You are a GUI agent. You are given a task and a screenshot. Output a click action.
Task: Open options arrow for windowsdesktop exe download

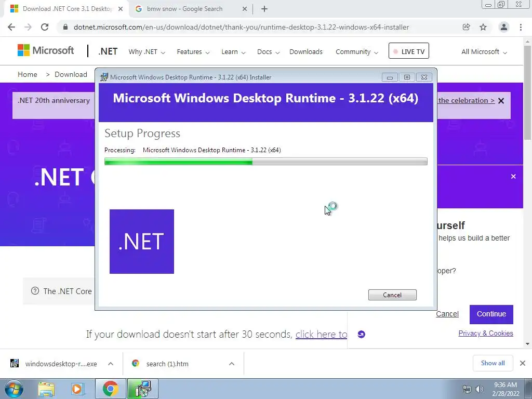[x=111, y=364]
